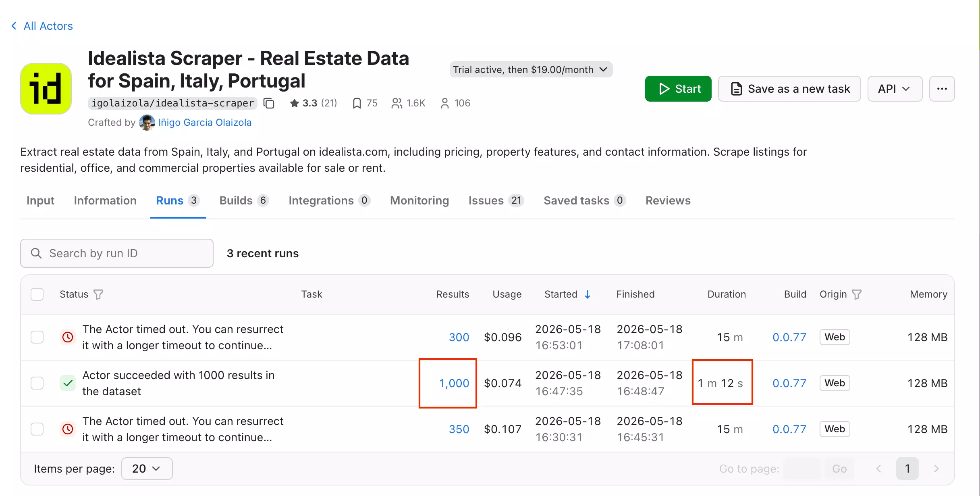Switch to the Information tab
Viewport: 980px width, 496px height.
click(x=105, y=200)
